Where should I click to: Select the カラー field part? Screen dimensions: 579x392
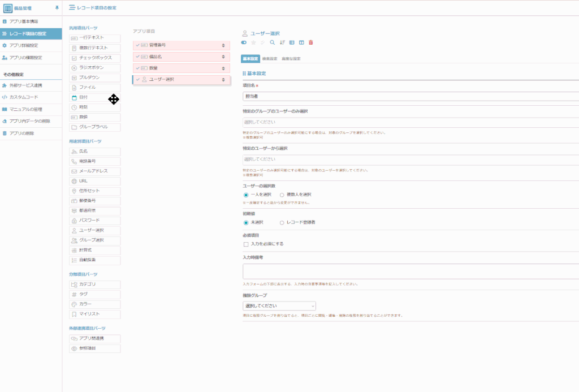pos(94,304)
